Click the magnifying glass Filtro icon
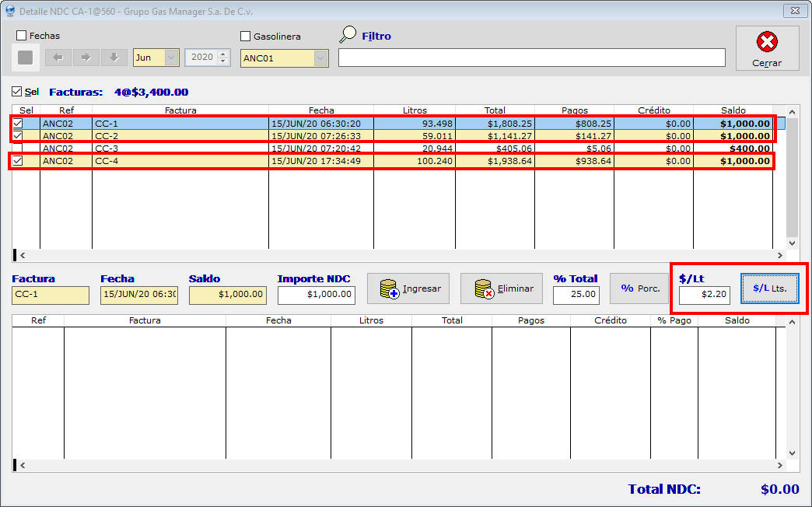The width and height of the screenshot is (812, 507). coord(348,35)
